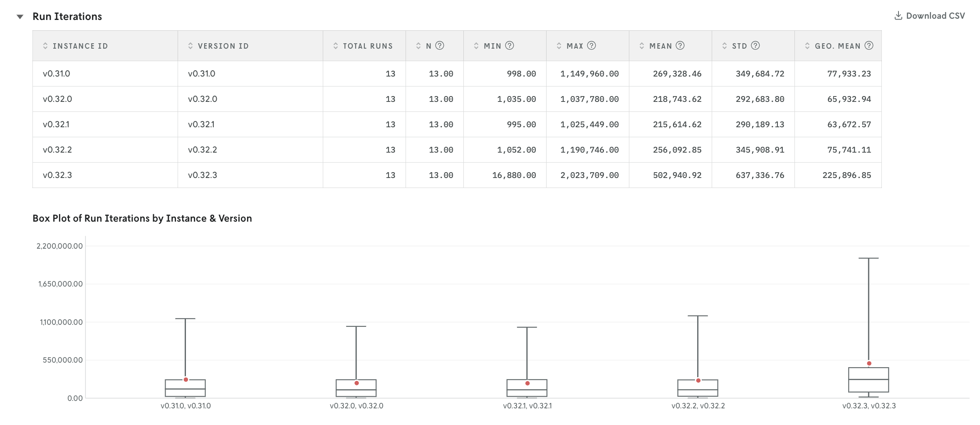Sort by Version ID column arrows
The height and width of the screenshot is (425, 980).
pyautogui.click(x=191, y=46)
